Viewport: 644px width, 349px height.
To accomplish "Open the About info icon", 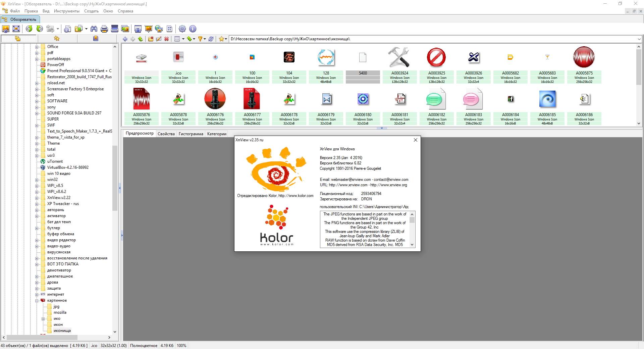I will point(193,29).
